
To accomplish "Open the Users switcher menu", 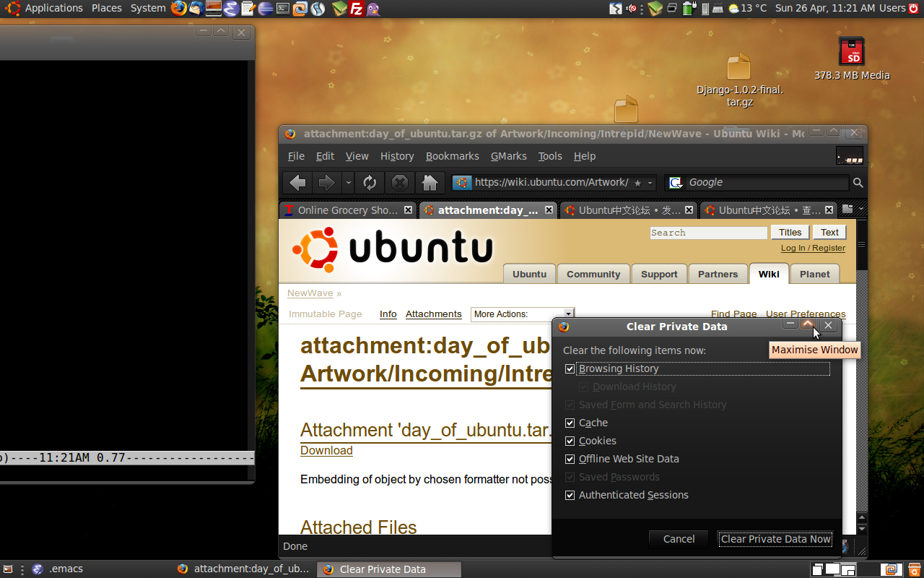I will (892, 8).
